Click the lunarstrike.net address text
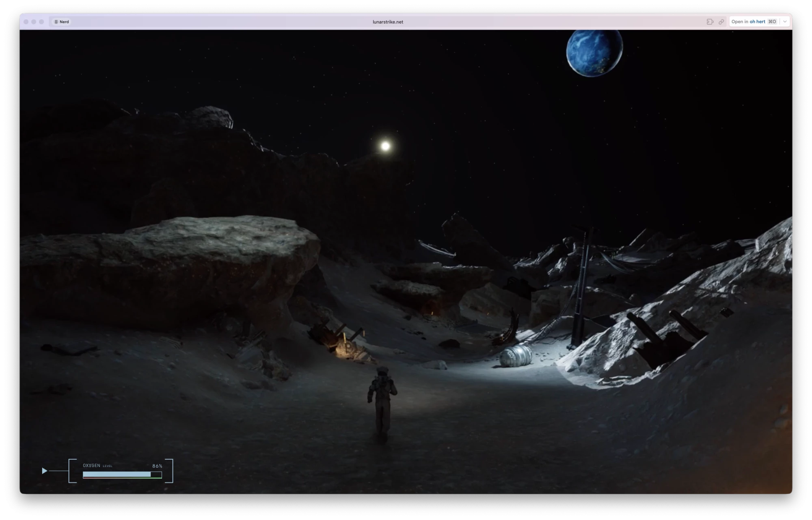 tap(388, 22)
